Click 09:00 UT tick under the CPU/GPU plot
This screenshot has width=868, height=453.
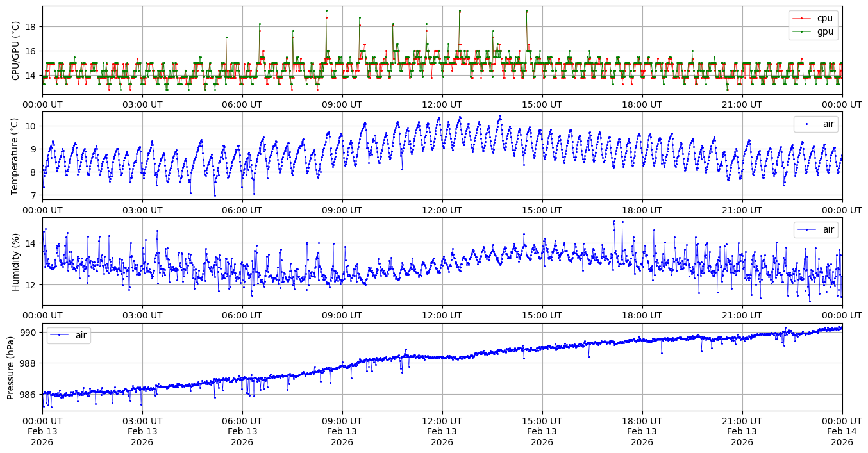point(342,104)
